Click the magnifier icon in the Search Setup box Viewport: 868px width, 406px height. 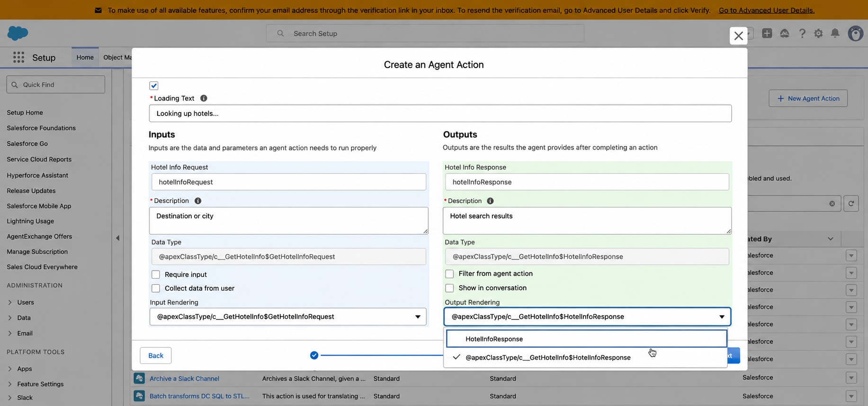(x=280, y=33)
